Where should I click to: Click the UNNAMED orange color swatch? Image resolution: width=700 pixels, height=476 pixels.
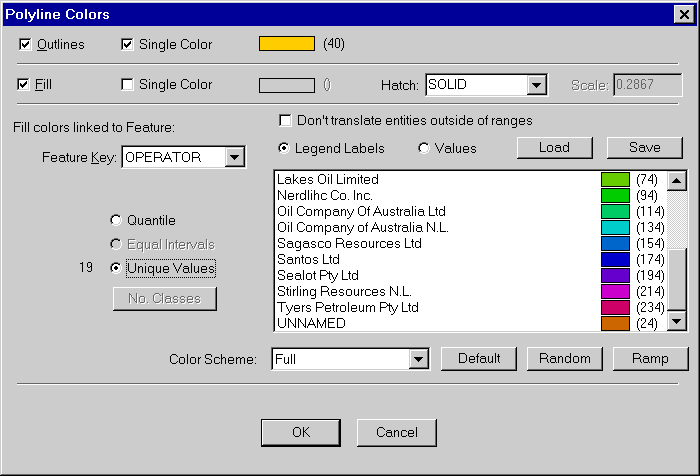tap(615, 323)
